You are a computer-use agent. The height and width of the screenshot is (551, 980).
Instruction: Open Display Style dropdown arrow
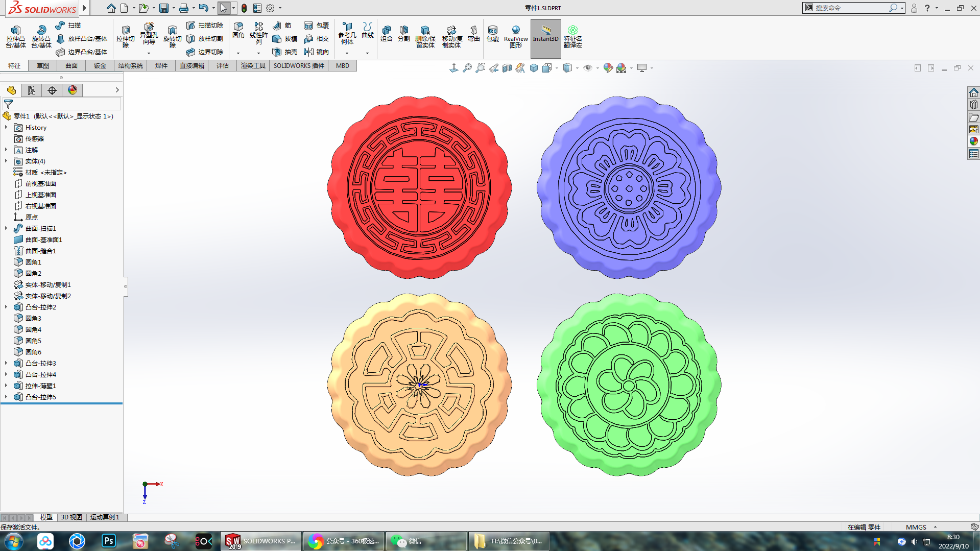coord(577,68)
